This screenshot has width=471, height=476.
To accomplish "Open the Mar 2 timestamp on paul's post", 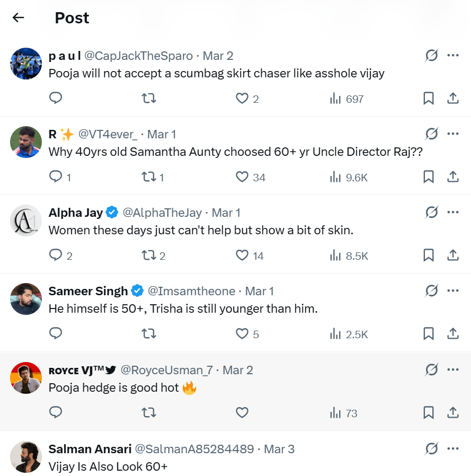I will [x=218, y=56].
